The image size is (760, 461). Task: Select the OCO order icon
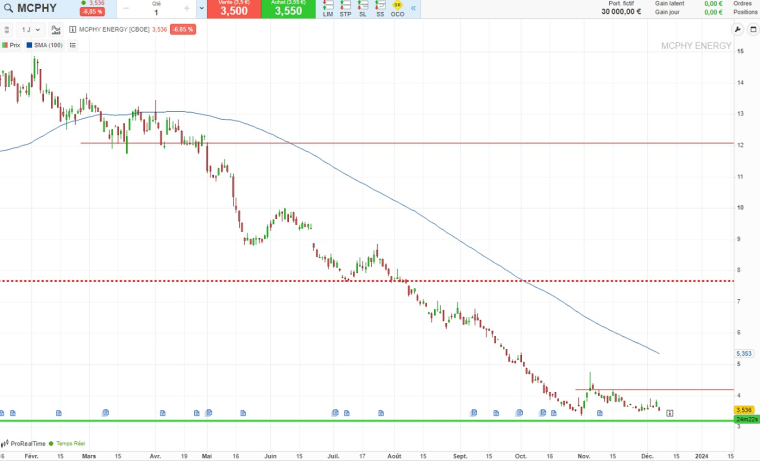pos(397,9)
